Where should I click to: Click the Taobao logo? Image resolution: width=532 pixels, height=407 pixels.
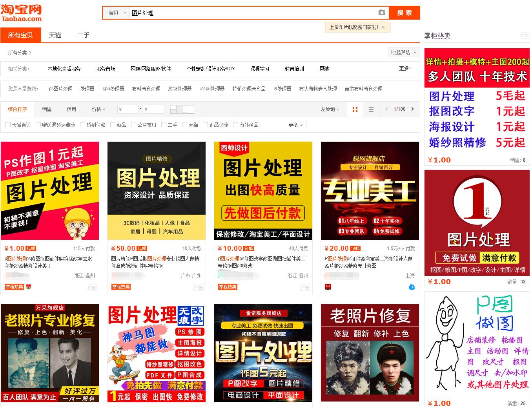click(x=22, y=12)
